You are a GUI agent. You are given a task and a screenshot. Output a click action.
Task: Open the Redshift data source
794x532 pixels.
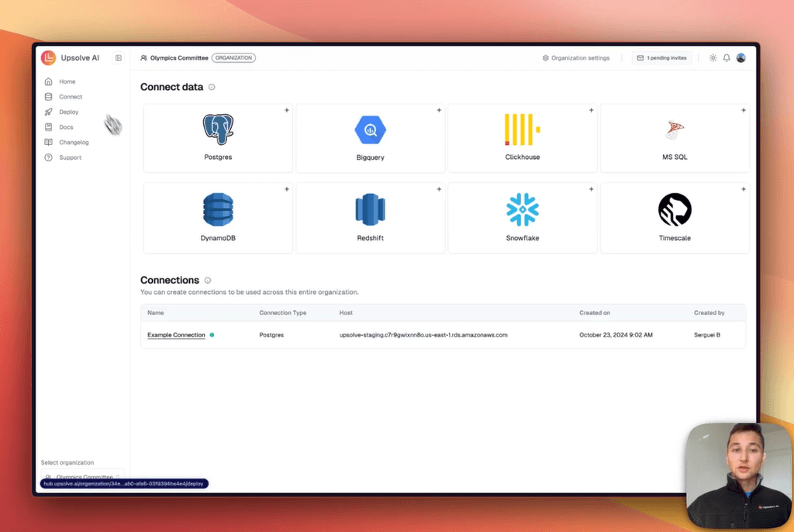point(370,217)
